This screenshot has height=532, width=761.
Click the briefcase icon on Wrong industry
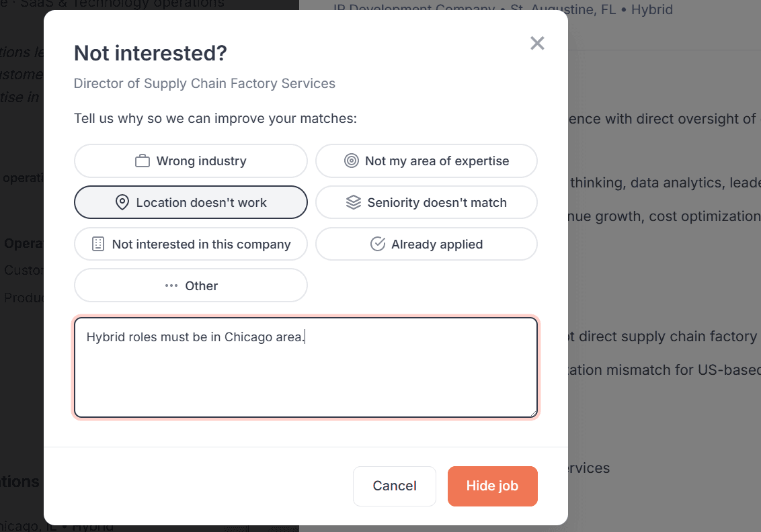[143, 161]
